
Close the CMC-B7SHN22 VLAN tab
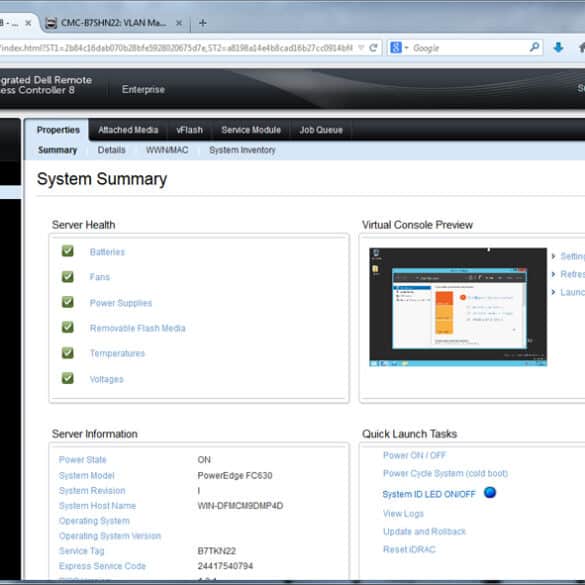click(x=179, y=23)
